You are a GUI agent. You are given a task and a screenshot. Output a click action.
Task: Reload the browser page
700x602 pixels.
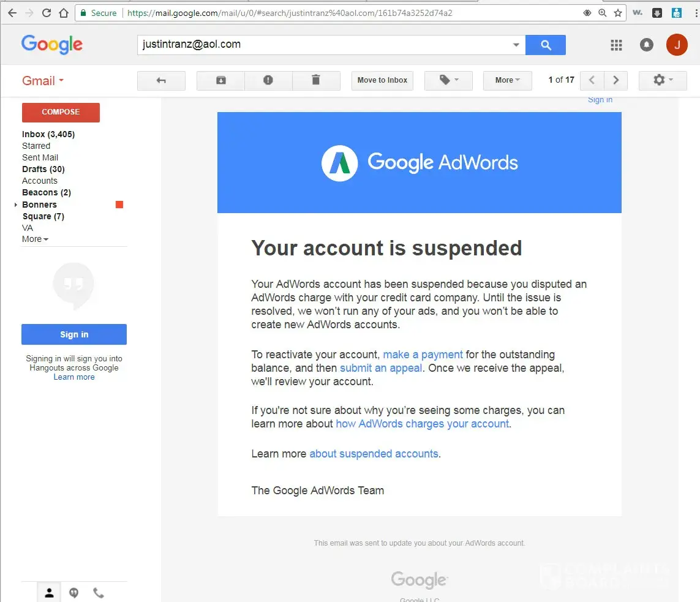[47, 13]
